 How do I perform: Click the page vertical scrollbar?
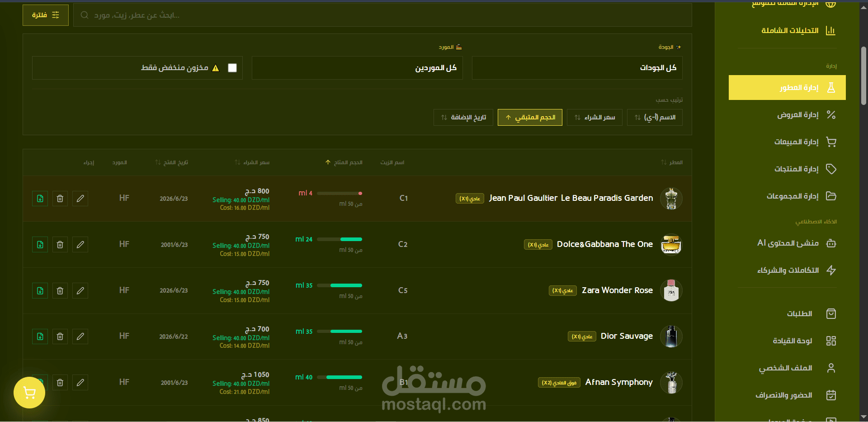click(x=863, y=76)
